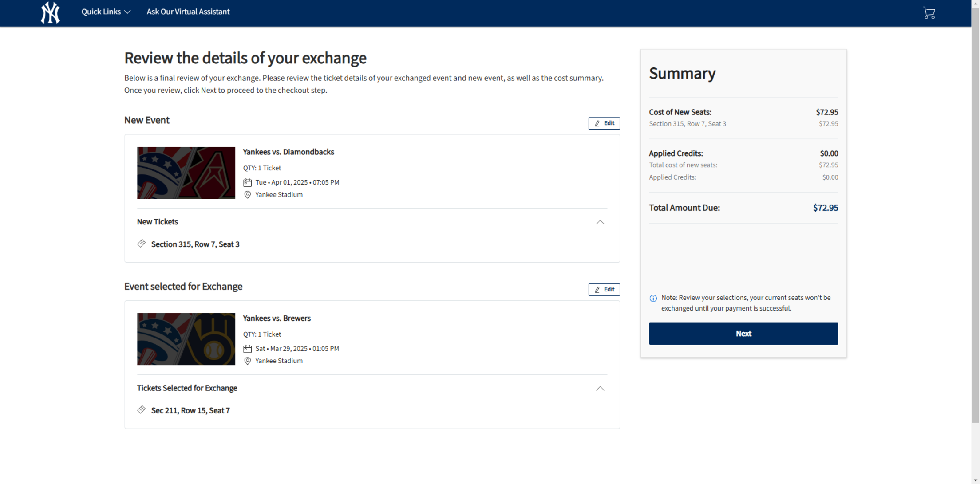Click the info icon next to the payment note
The height and width of the screenshot is (484, 980).
[x=653, y=298]
